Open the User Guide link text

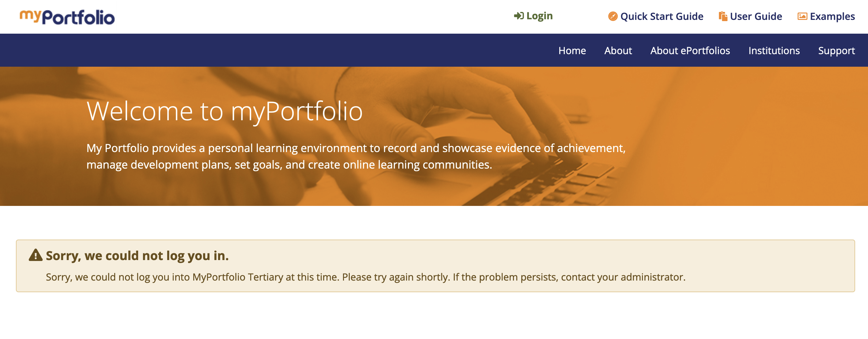tap(756, 16)
